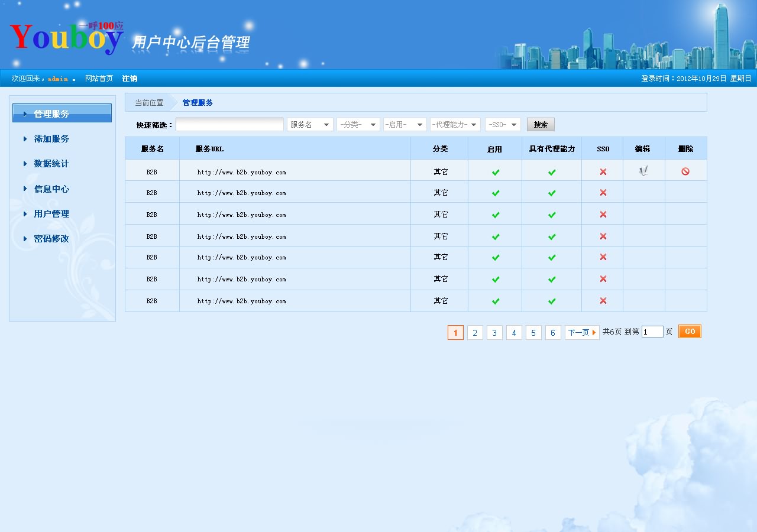Click the green 具有代理能力 checkmark in the first table row
Screen dimensions: 757x532
click(552, 172)
